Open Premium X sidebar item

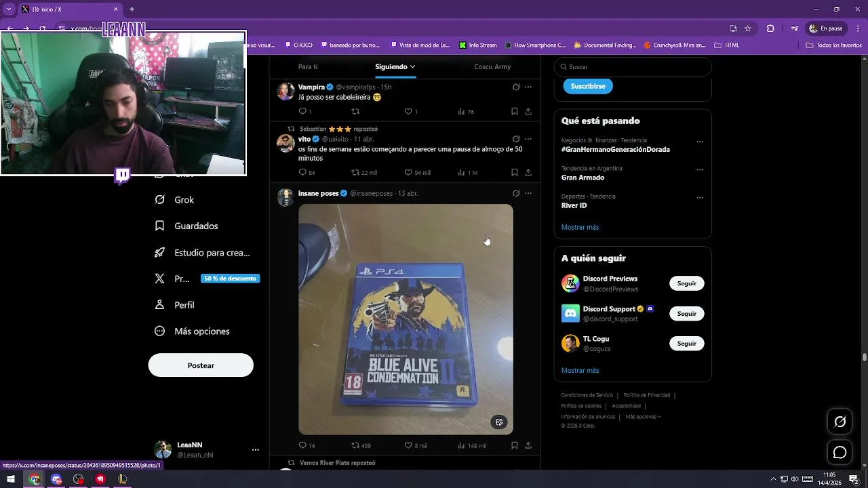point(206,279)
